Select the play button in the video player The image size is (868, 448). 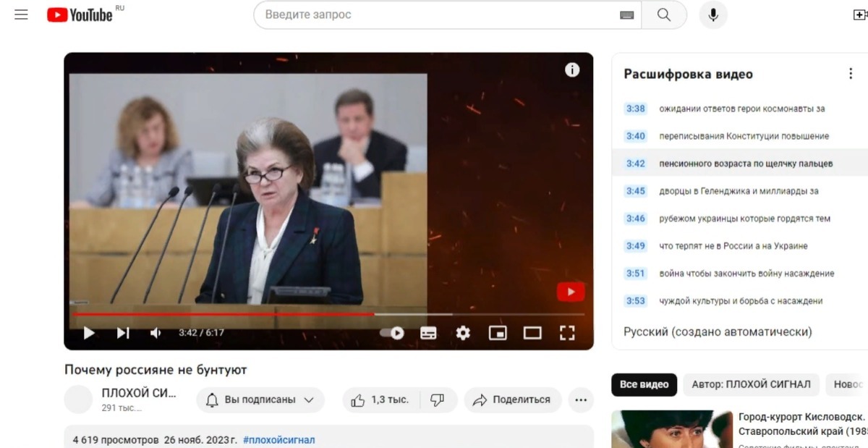pos(88,333)
